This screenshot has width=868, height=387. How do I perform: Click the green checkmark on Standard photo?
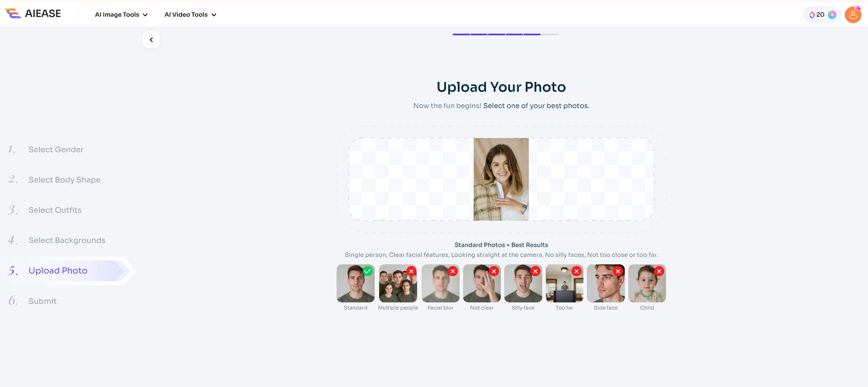pyautogui.click(x=368, y=271)
